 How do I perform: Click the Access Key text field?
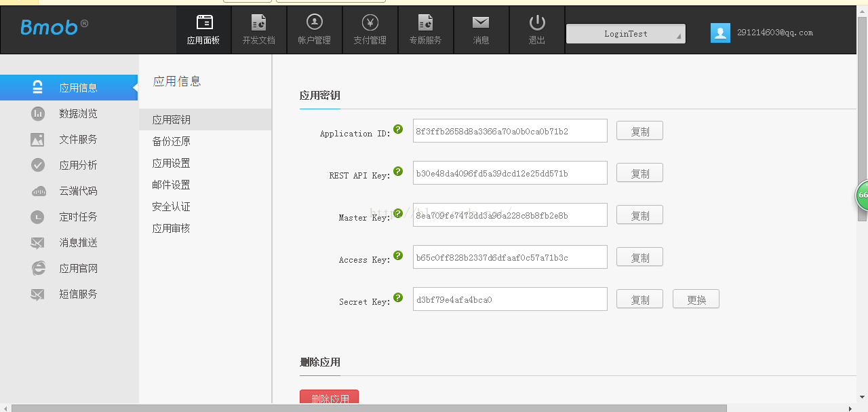pyautogui.click(x=510, y=257)
